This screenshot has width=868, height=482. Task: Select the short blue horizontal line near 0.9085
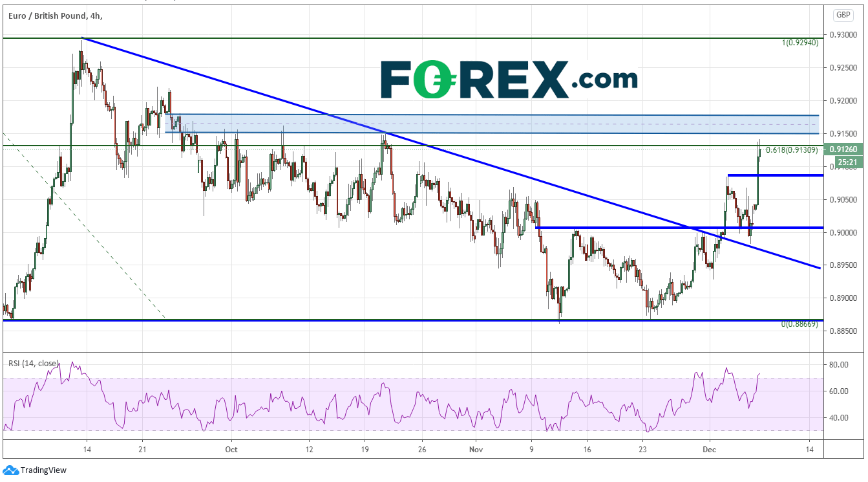click(x=776, y=175)
